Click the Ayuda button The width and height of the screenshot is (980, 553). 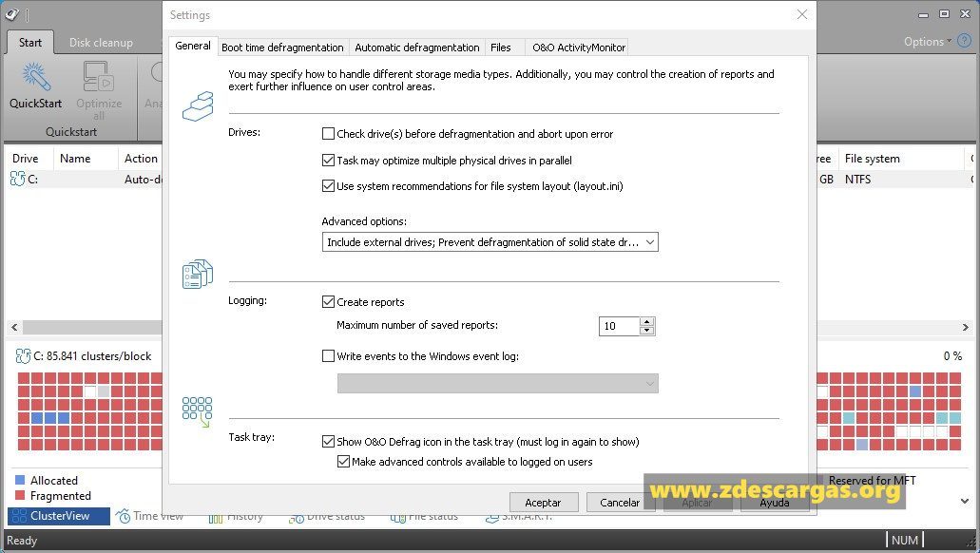pyautogui.click(x=775, y=503)
